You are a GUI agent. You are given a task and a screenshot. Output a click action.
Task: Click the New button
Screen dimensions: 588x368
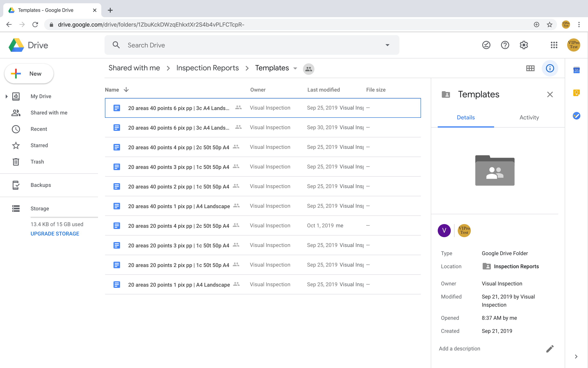coord(29,74)
